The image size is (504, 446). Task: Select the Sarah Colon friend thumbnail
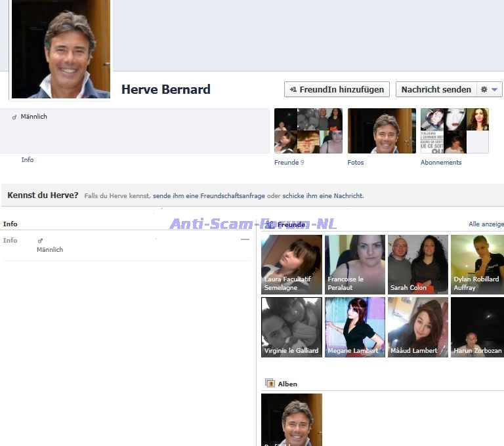[x=418, y=264]
